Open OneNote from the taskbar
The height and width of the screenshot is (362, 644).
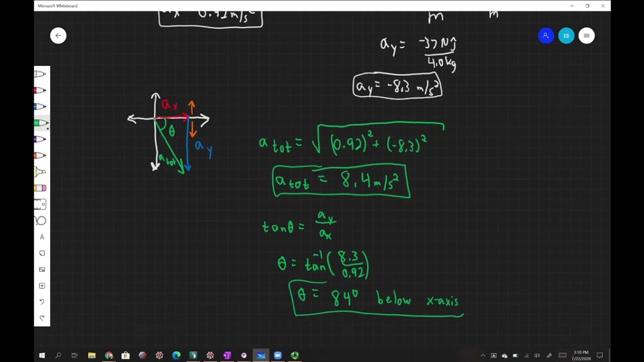(x=227, y=355)
